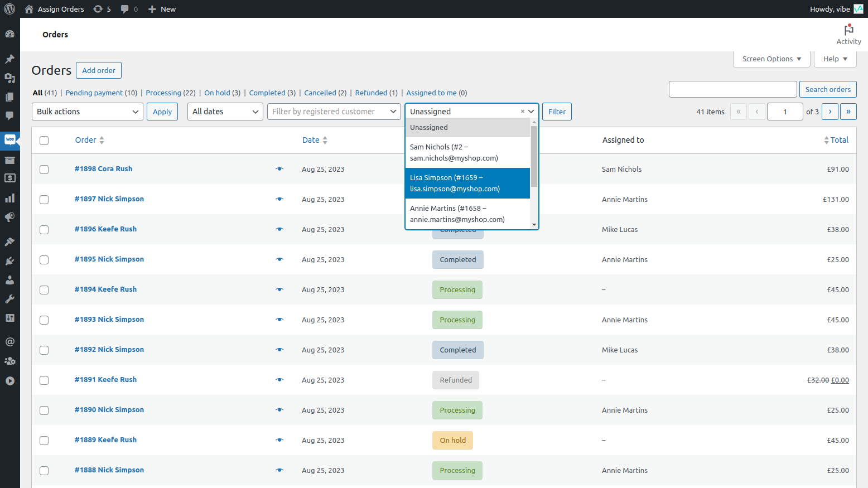Select Lisa Simpson in the customer dropdown list
868x488 pixels.
[467, 183]
